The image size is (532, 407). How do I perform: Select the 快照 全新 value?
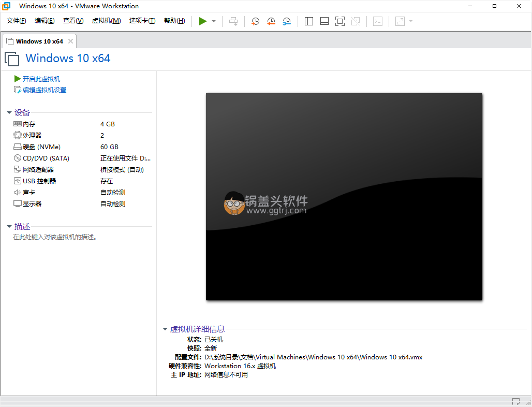[210, 348]
